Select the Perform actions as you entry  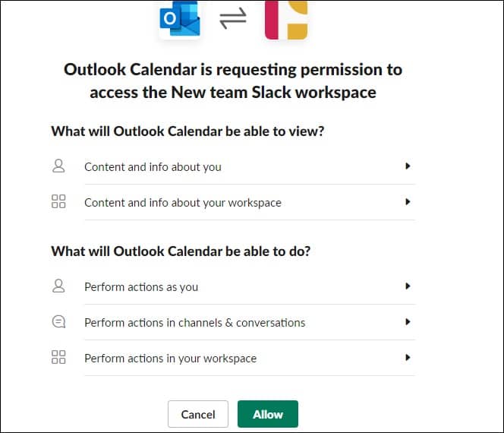point(233,286)
